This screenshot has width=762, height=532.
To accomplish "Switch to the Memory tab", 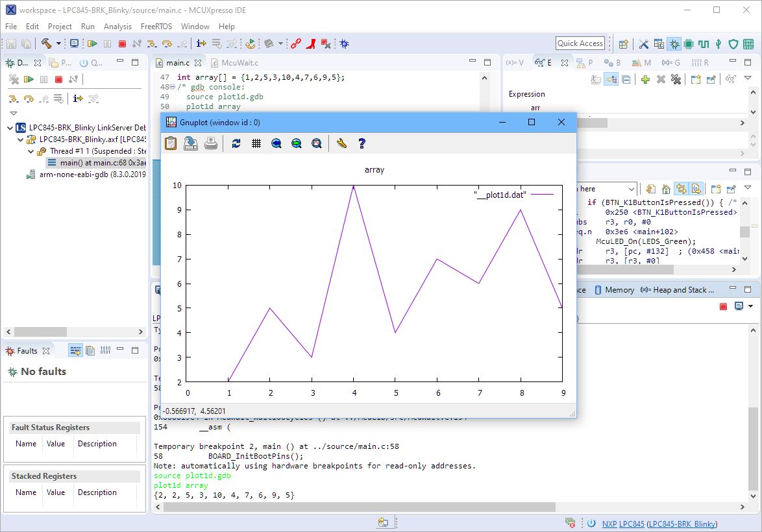I will pos(614,290).
